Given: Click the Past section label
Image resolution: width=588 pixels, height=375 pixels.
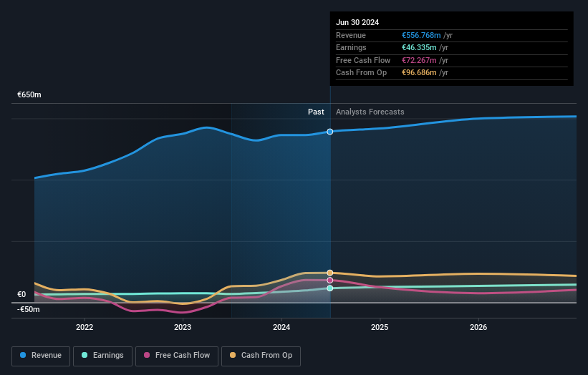Looking at the screenshot, I should point(316,112).
